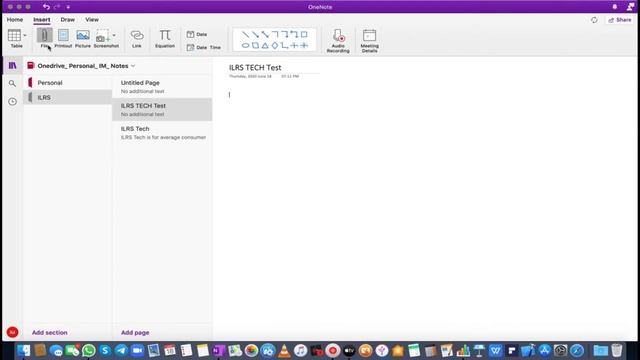This screenshot has height=360, width=640.
Task: Insert a hyperlink with the Link button
Action: [137, 39]
